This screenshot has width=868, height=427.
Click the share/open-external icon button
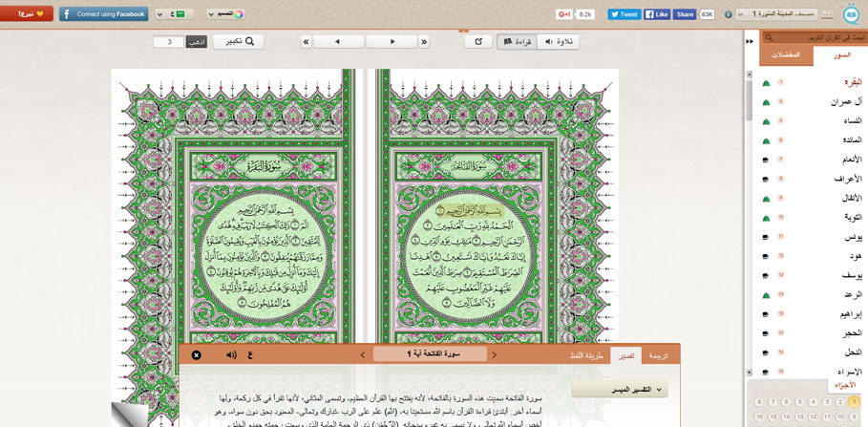click(x=478, y=42)
